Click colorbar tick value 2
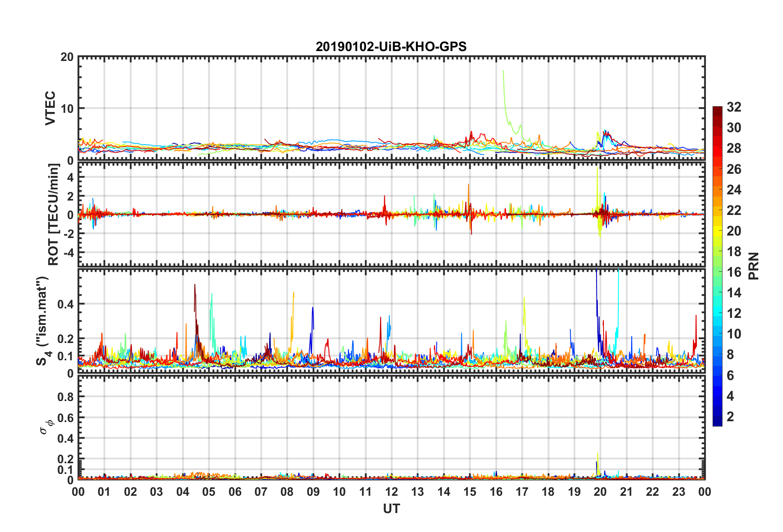Viewport: 783px width, 532px height. point(730,417)
